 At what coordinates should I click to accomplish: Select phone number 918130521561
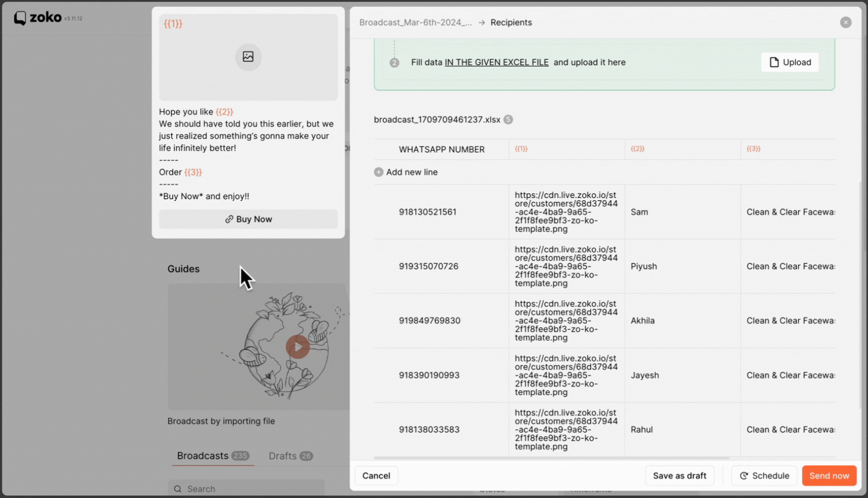pyautogui.click(x=427, y=212)
